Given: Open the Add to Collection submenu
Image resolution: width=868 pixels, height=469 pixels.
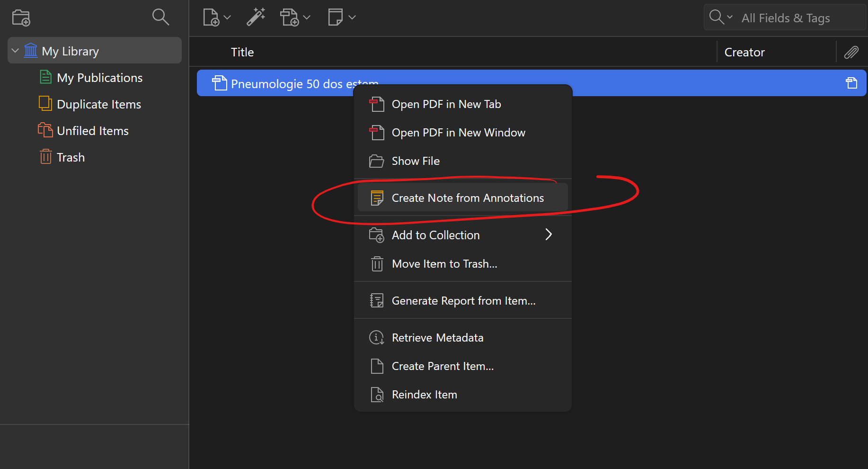Looking at the screenshot, I should (463, 235).
